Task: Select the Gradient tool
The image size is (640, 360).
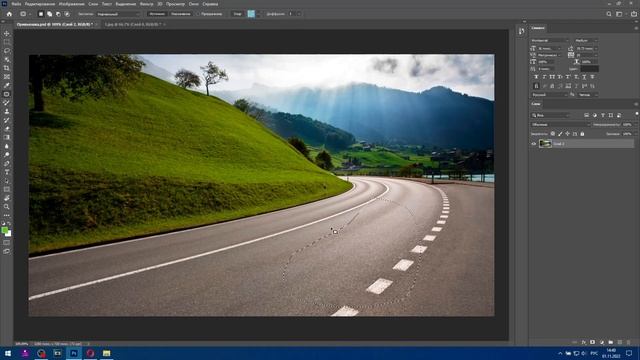Action: pyautogui.click(x=7, y=137)
